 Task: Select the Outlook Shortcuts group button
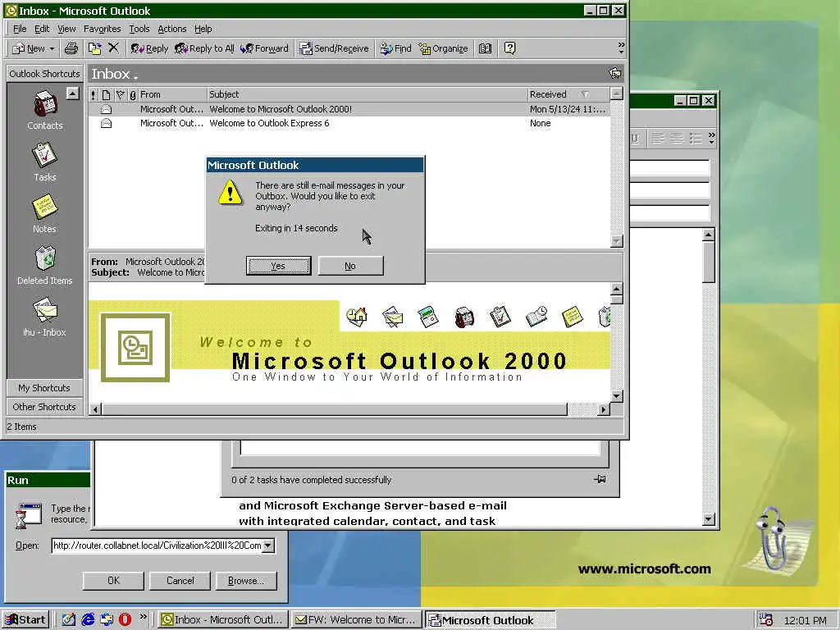tap(44, 74)
